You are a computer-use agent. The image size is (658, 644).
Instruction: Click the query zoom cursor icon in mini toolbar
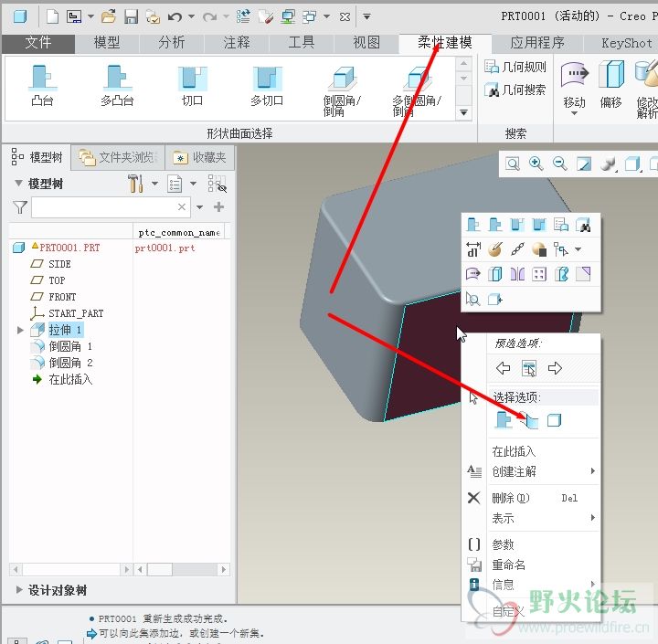click(x=473, y=299)
